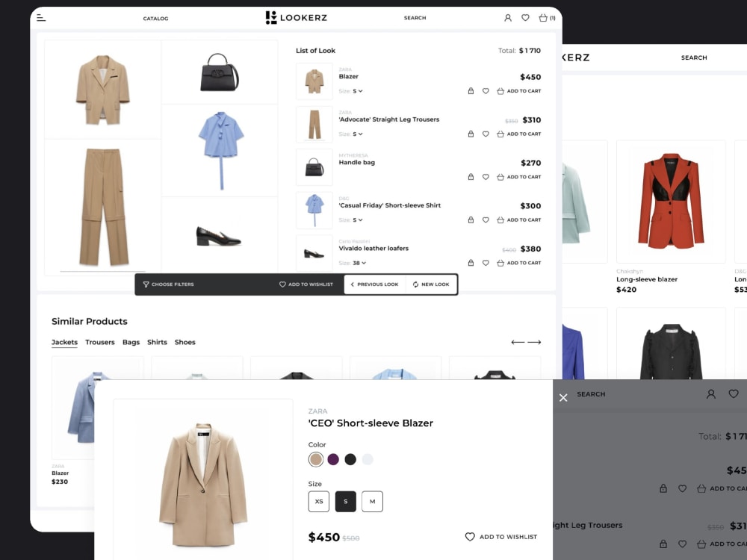Select the beige color swatch
Image resolution: width=747 pixels, height=560 pixels.
(x=316, y=459)
